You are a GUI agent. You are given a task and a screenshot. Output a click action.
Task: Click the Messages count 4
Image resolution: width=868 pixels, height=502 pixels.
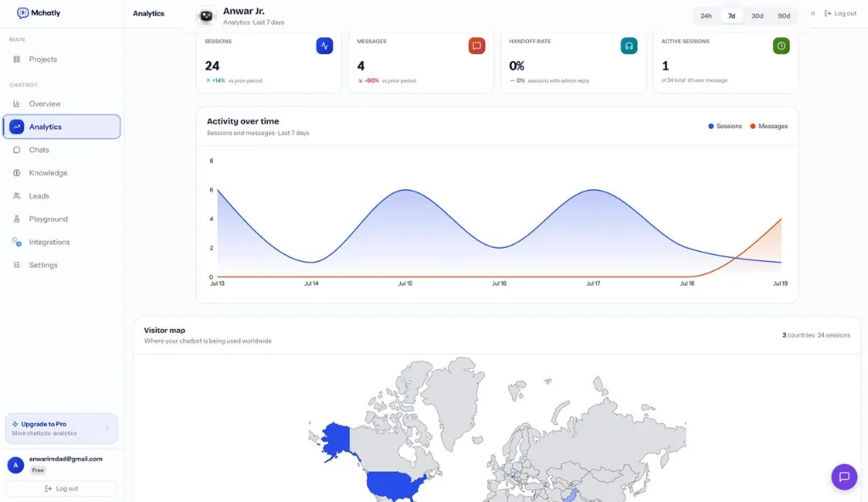(361, 66)
